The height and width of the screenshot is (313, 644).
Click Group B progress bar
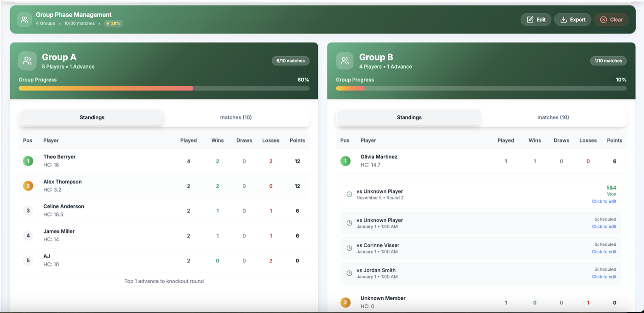coord(481,88)
